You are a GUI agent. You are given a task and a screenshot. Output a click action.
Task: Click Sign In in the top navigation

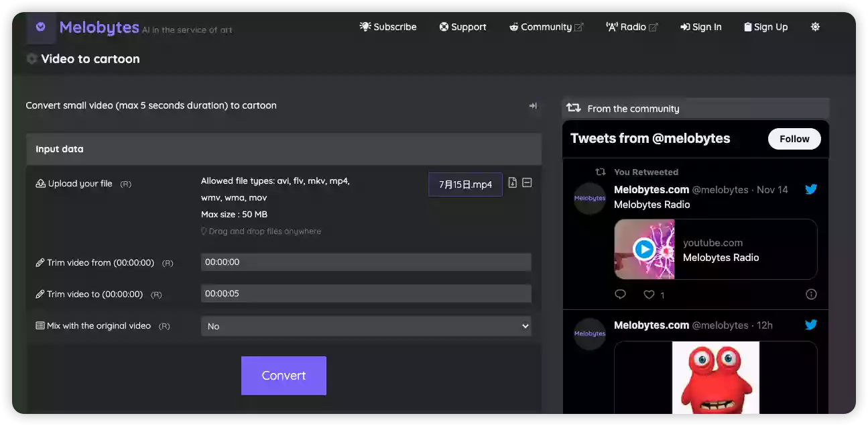click(701, 27)
